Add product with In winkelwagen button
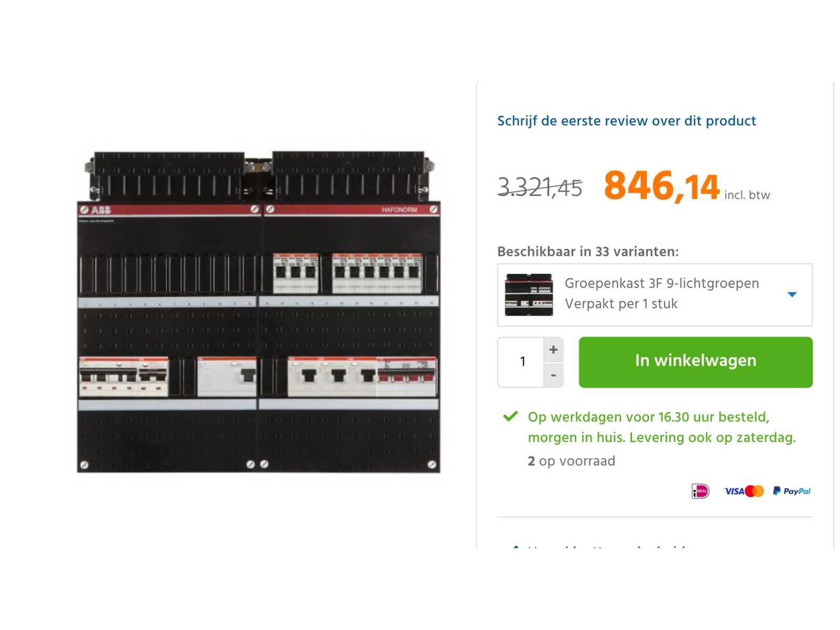Image resolution: width=840 pixels, height=630 pixels. pos(696,362)
